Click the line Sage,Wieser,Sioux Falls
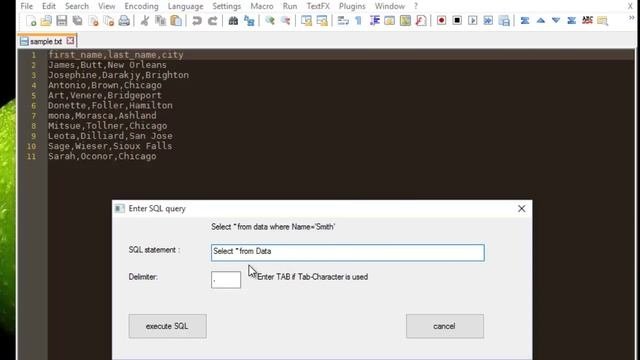The height and width of the screenshot is (360, 640). tap(110, 146)
